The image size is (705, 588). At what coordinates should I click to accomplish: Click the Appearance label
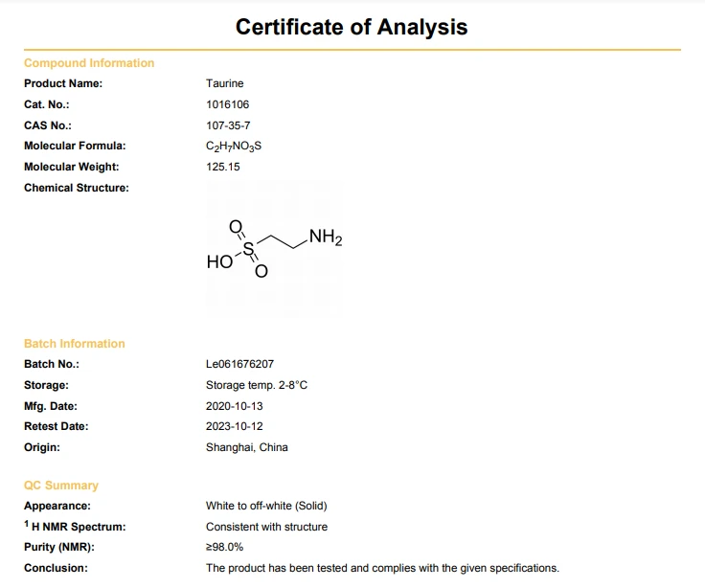pos(57,506)
